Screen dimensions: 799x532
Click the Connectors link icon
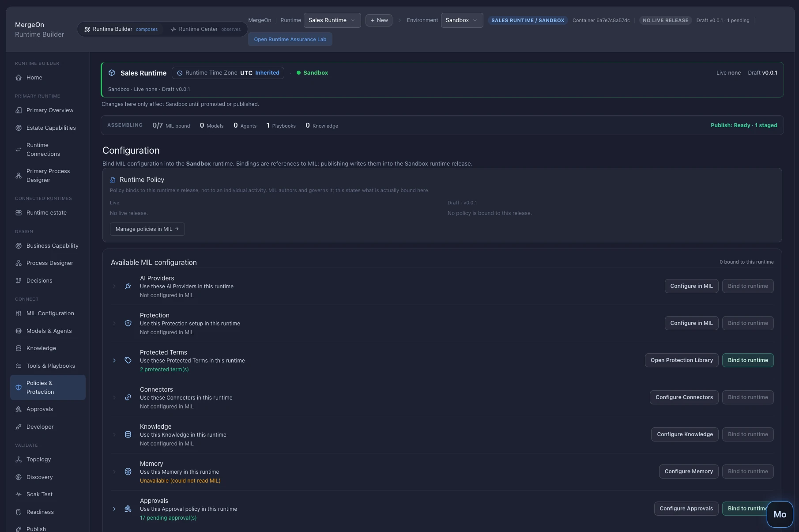pos(128,397)
